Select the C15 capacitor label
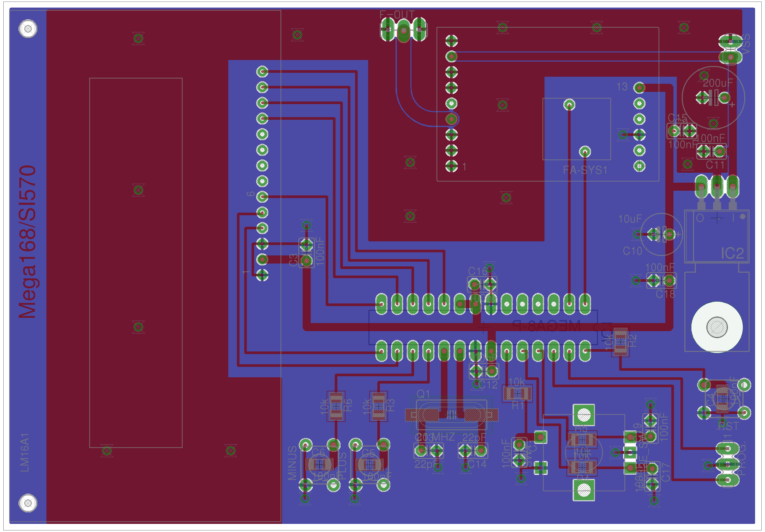Viewport: 765px width, 532px height. point(677,118)
